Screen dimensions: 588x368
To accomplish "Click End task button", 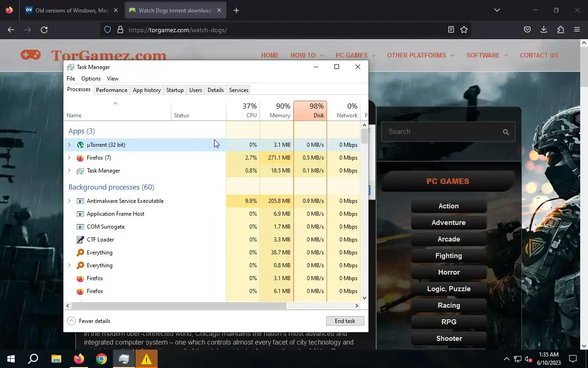I will tap(345, 321).
